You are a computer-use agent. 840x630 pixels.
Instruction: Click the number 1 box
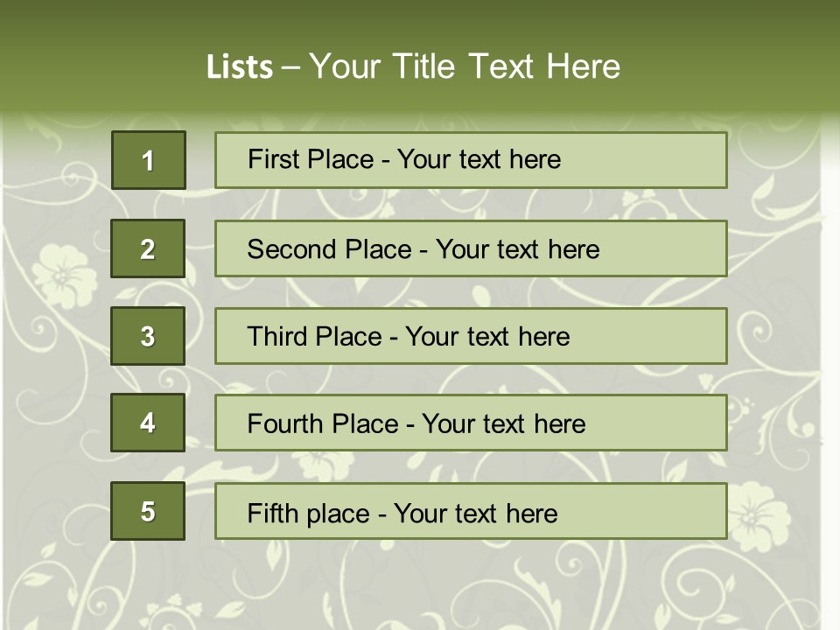coord(149,160)
